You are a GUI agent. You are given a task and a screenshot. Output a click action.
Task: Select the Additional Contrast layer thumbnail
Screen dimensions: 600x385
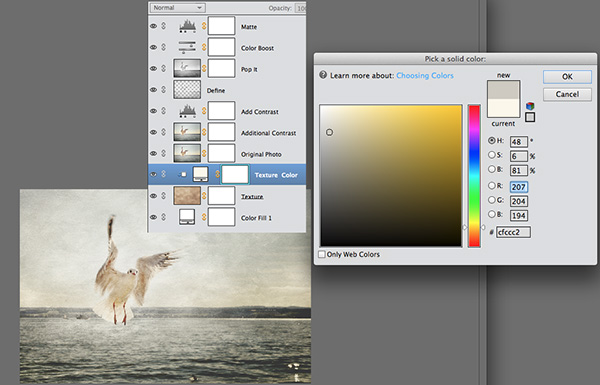[187, 132]
